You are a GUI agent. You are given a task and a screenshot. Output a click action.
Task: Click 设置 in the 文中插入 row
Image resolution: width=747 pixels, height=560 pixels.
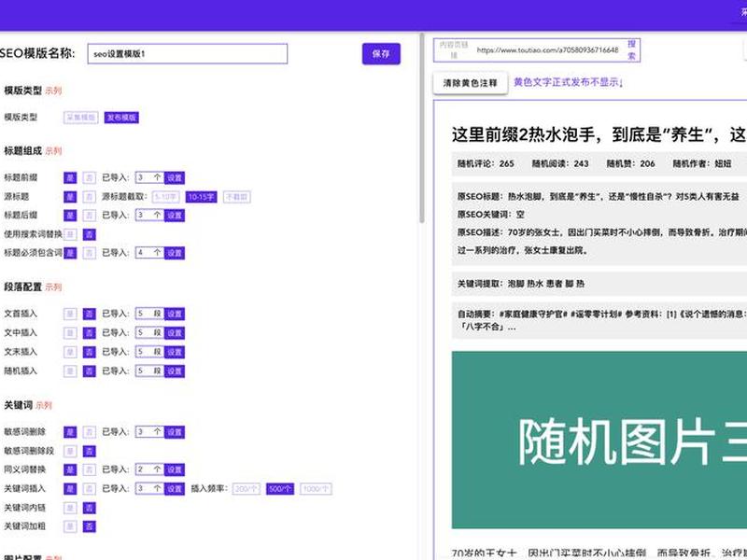175,333
